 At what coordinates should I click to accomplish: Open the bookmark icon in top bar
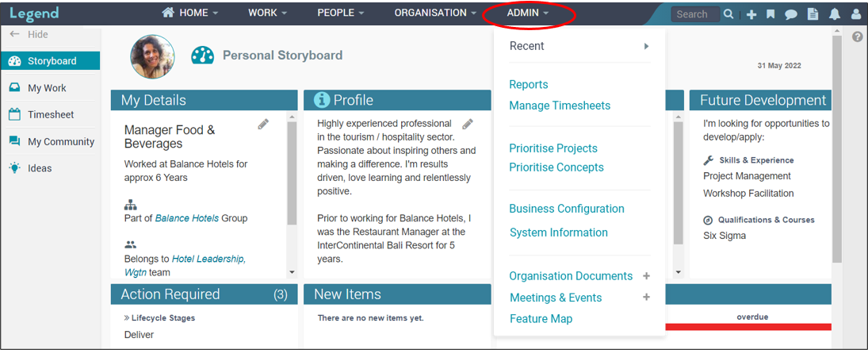pos(770,14)
